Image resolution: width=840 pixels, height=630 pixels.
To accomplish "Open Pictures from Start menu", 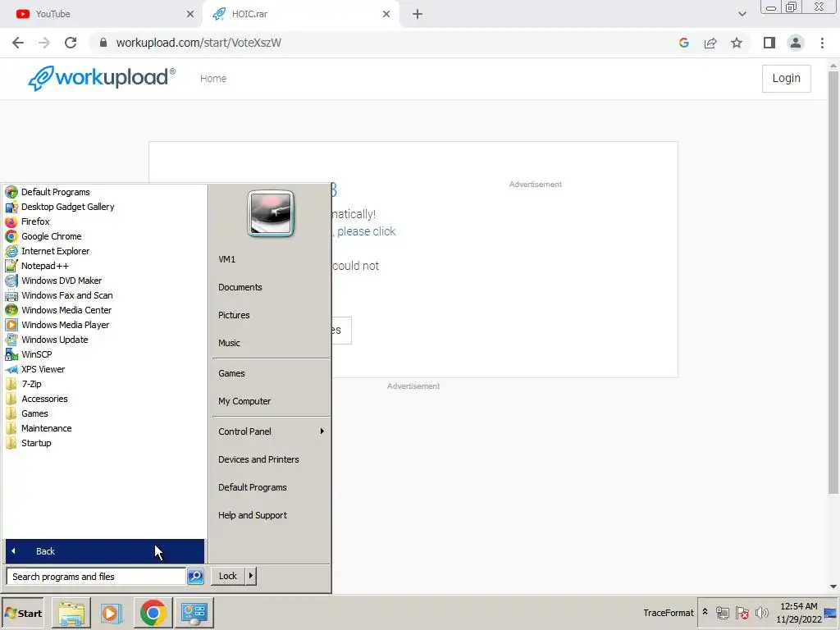I will click(234, 315).
